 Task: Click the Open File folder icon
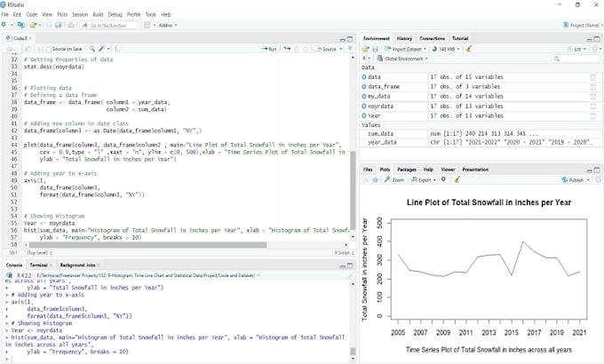pos(34,25)
